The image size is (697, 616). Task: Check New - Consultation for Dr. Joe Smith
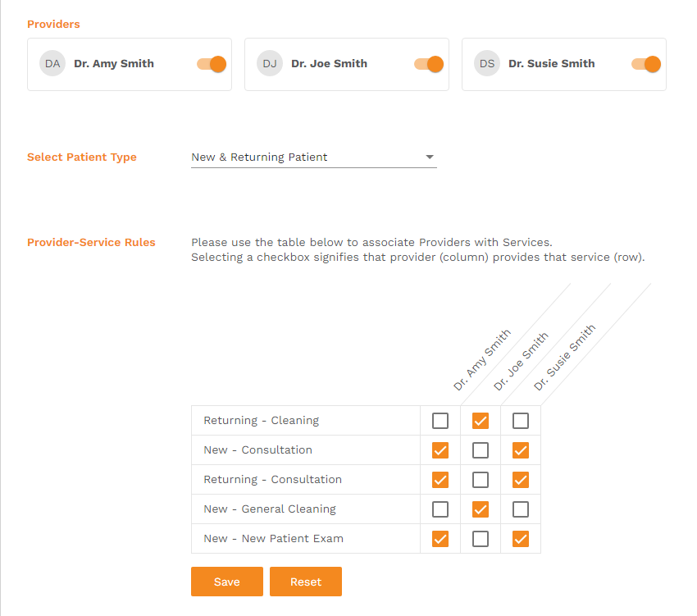point(481,450)
